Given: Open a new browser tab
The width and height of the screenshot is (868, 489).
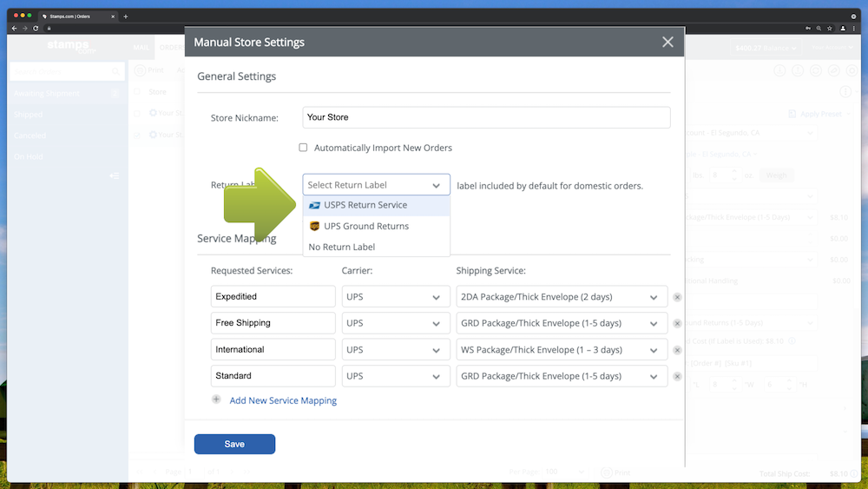Looking at the screenshot, I should coord(126,16).
